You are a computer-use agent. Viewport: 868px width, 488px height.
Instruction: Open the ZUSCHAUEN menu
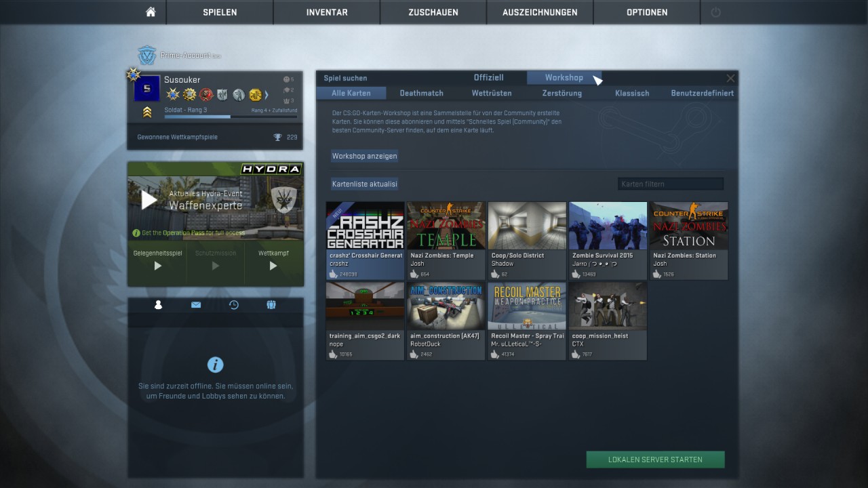433,12
